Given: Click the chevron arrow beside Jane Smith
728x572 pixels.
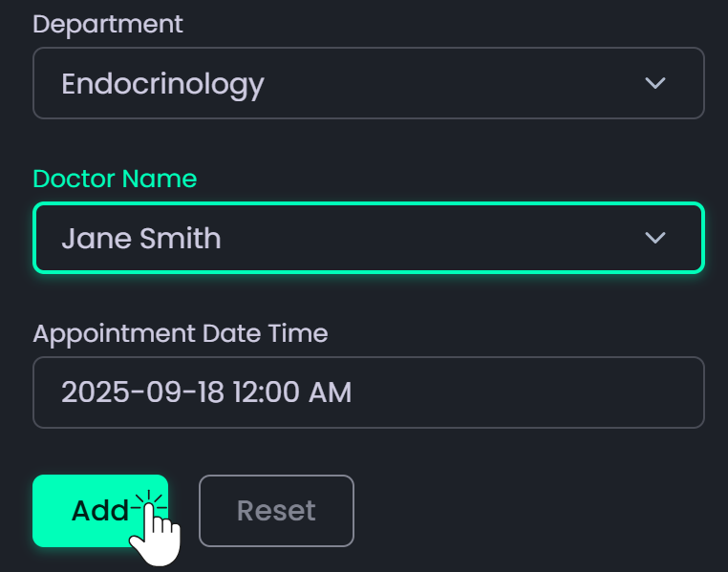Looking at the screenshot, I should pos(654,238).
